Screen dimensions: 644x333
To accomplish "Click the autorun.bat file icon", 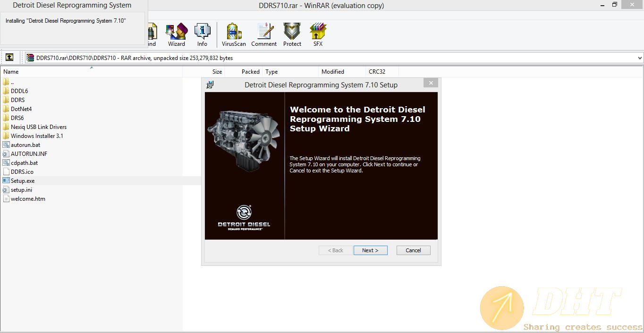I will tap(6, 145).
